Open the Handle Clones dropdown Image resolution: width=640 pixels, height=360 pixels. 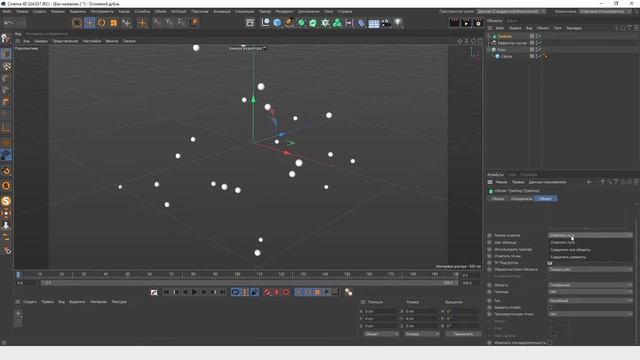(x=590, y=269)
